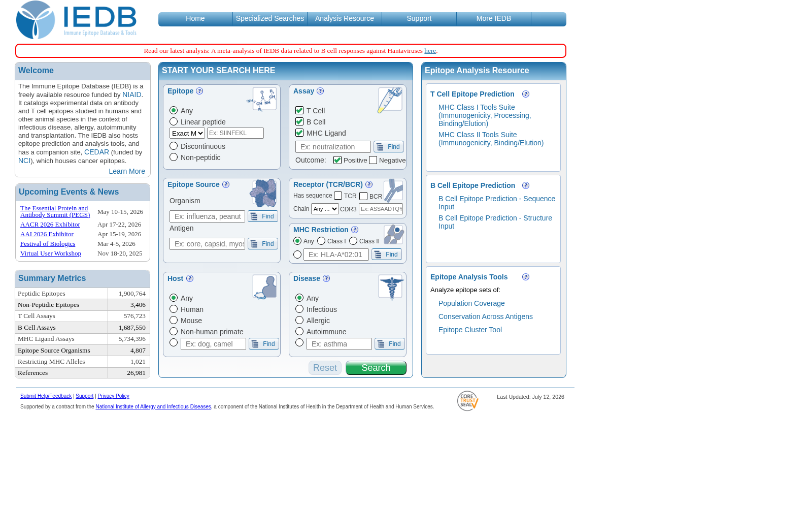Click the disease caduceus image

pyautogui.click(x=391, y=288)
